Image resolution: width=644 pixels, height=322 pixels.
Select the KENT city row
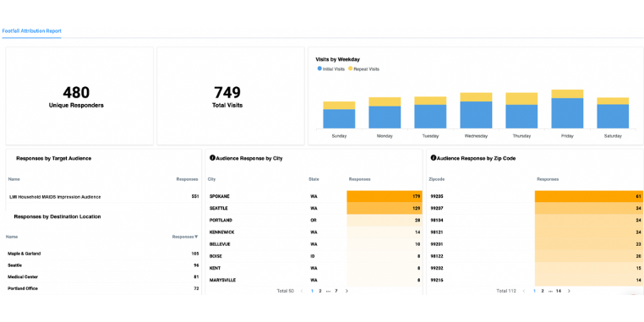pos(314,268)
